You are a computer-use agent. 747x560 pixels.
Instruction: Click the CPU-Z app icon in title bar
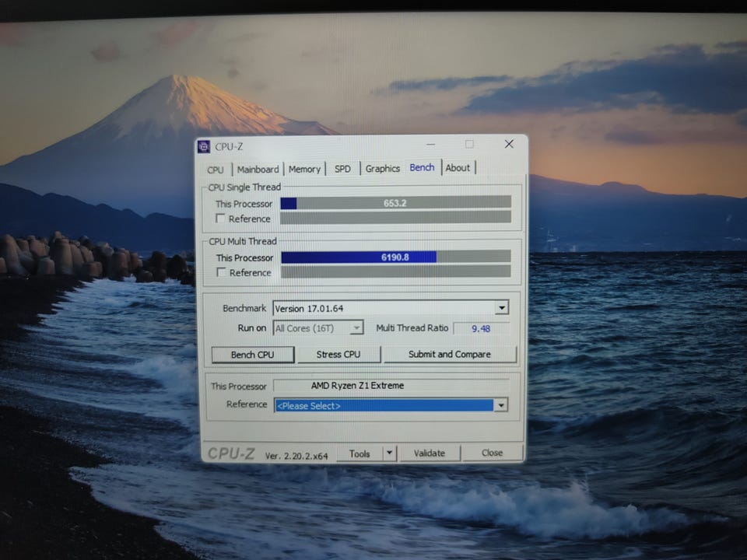tap(204, 147)
